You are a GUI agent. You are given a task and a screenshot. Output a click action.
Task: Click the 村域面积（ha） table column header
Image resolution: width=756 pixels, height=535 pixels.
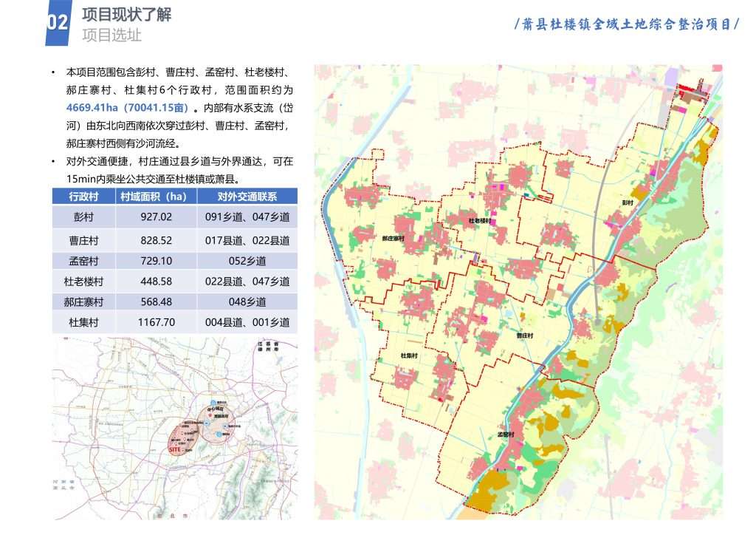pos(155,197)
